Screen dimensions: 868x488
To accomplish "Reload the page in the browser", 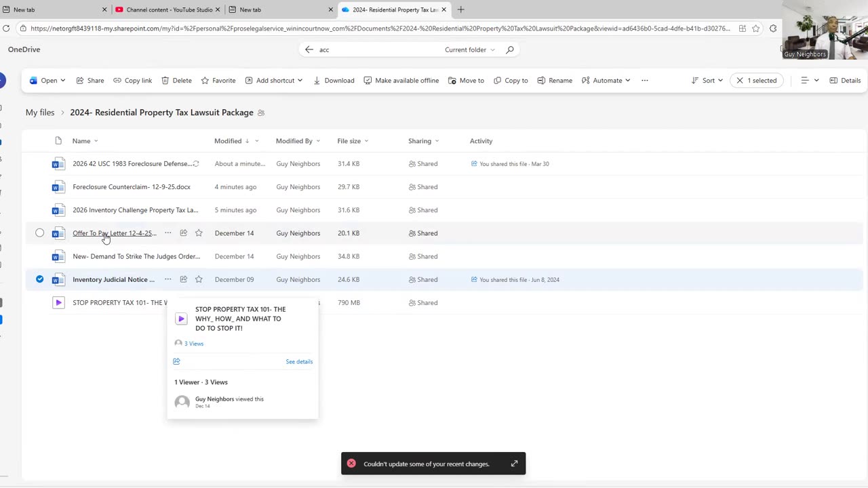I will [x=6, y=28].
